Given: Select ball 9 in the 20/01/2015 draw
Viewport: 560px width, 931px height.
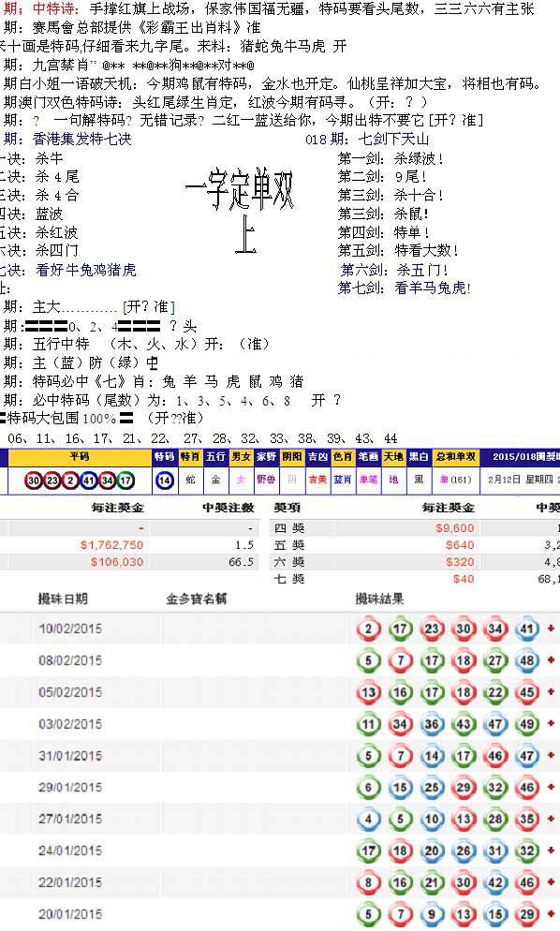Looking at the screenshot, I should [432, 914].
